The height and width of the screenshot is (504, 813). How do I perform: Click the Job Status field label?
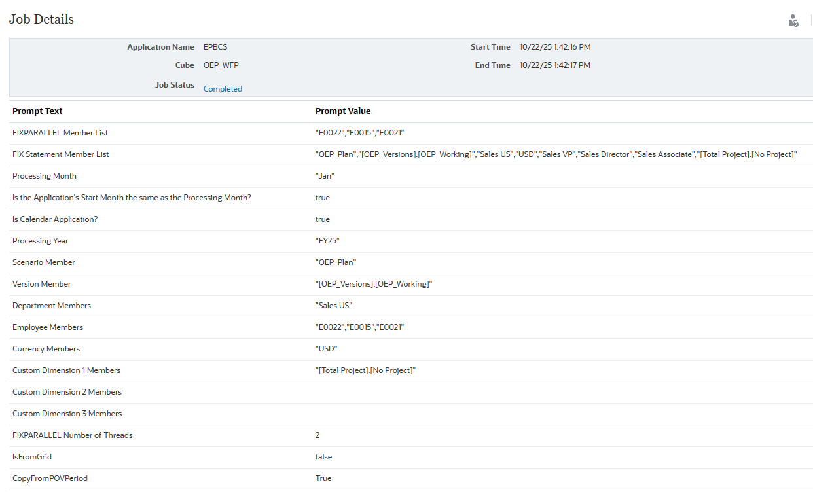click(x=175, y=85)
